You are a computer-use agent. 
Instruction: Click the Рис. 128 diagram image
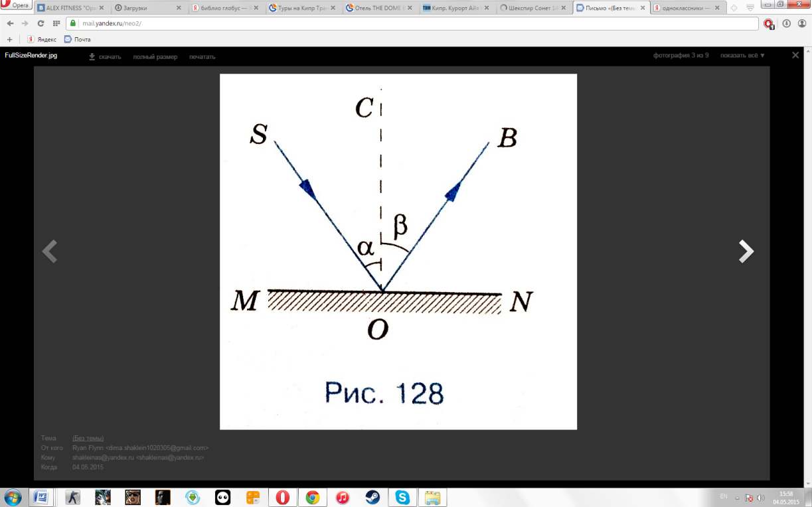(398, 252)
